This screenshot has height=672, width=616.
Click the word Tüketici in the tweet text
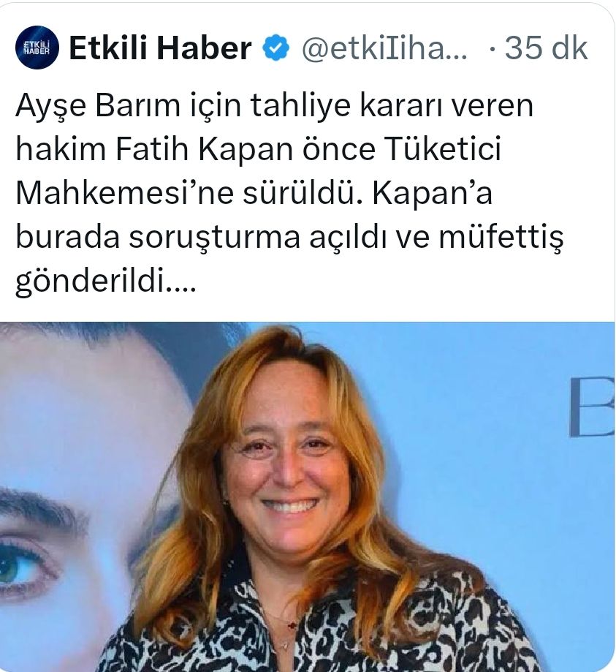click(443, 148)
